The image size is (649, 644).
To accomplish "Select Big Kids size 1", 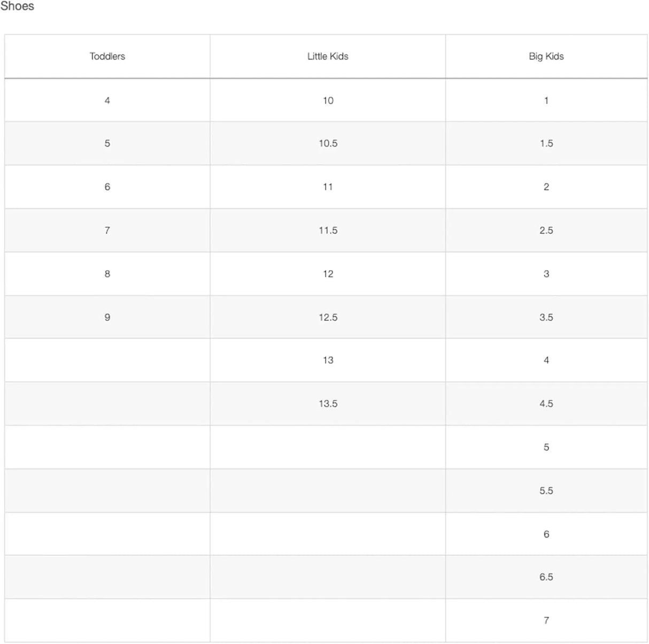I will pyautogui.click(x=546, y=101).
